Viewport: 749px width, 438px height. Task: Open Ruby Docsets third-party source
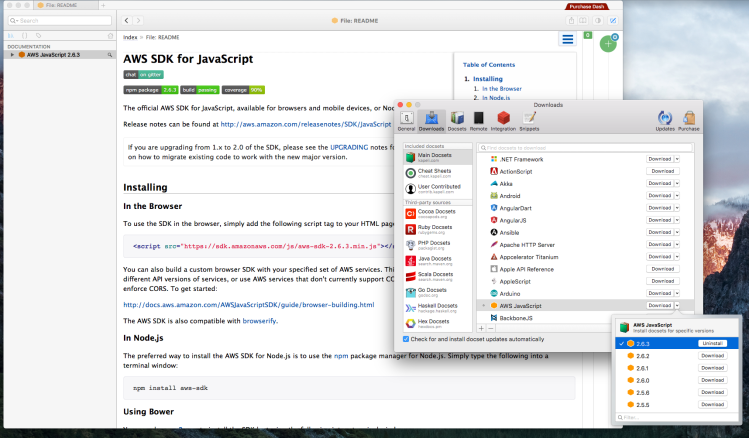click(438, 229)
